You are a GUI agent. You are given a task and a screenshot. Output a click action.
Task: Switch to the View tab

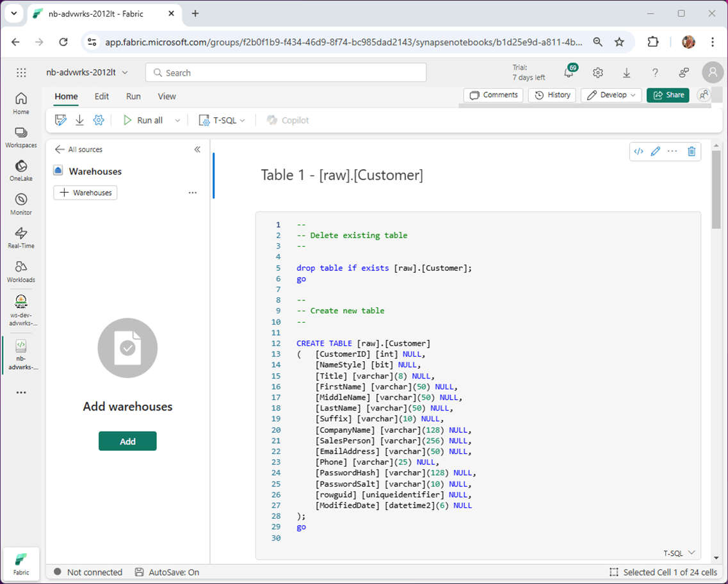click(166, 97)
